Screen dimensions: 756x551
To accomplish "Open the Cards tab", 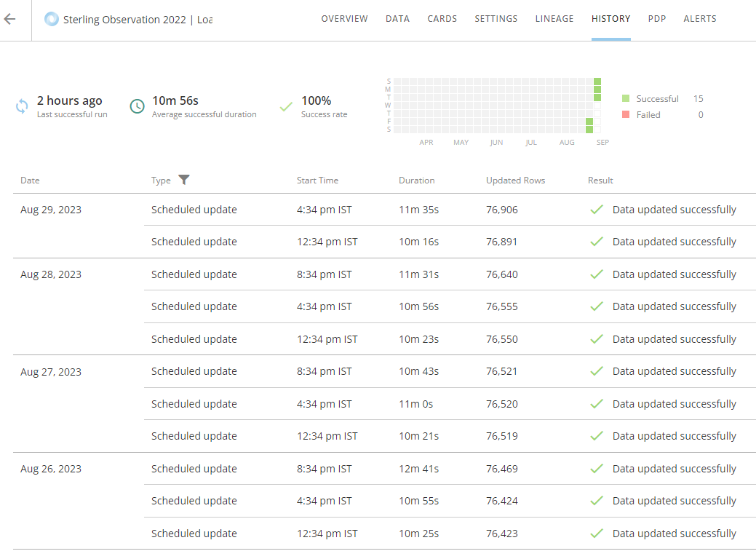I will coord(442,19).
